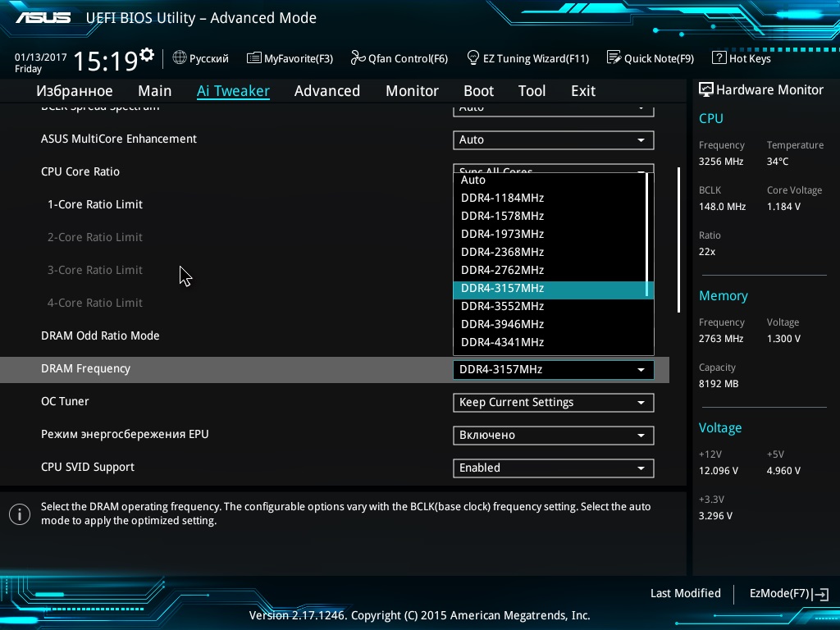
Task: Select DDR4-3552MHz option
Action: (x=550, y=307)
